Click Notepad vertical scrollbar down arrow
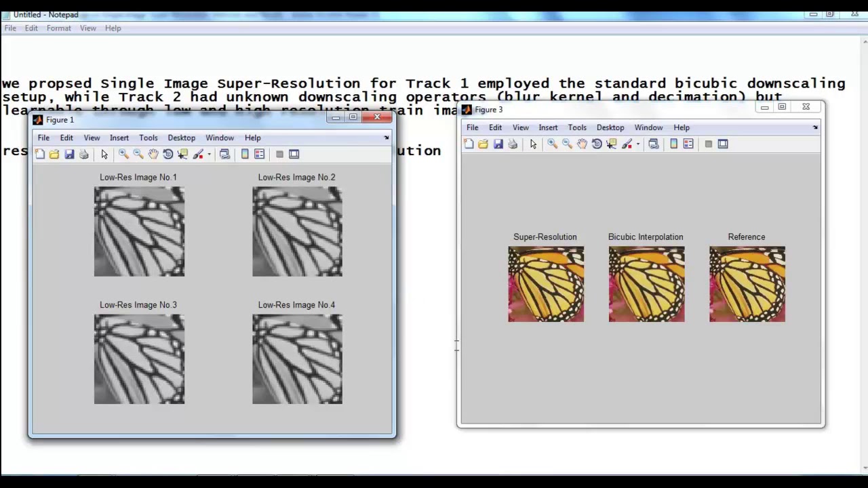 (x=864, y=467)
